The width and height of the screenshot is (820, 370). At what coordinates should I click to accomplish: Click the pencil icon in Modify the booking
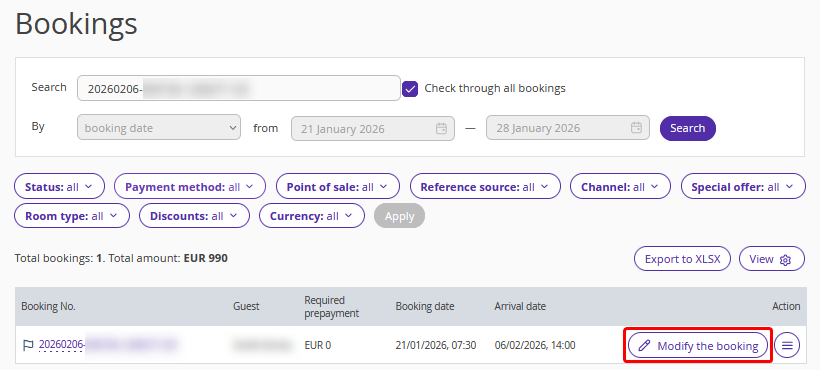point(645,345)
